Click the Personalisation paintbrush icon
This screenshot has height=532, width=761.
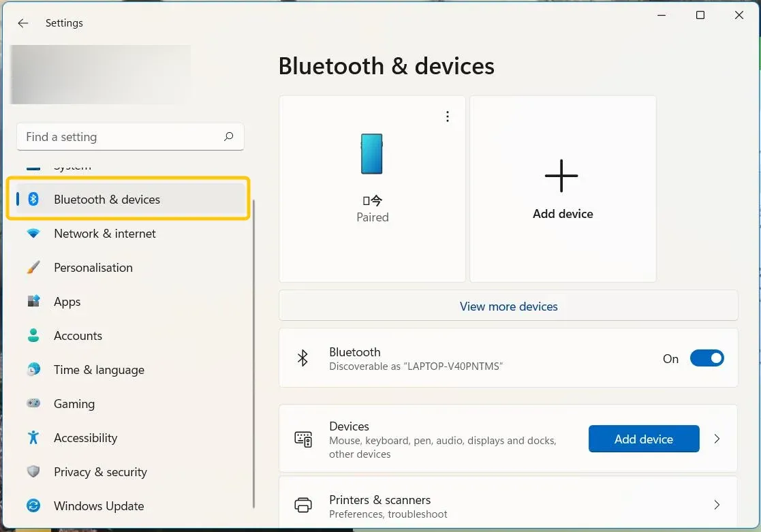33,268
